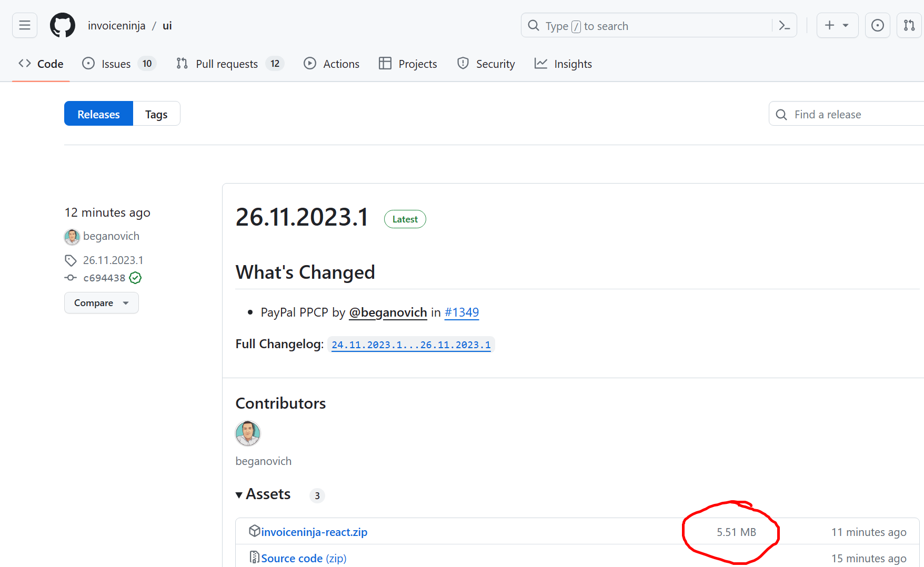This screenshot has width=924, height=567.
Task: Click the issues count badge 10
Action: click(x=147, y=64)
